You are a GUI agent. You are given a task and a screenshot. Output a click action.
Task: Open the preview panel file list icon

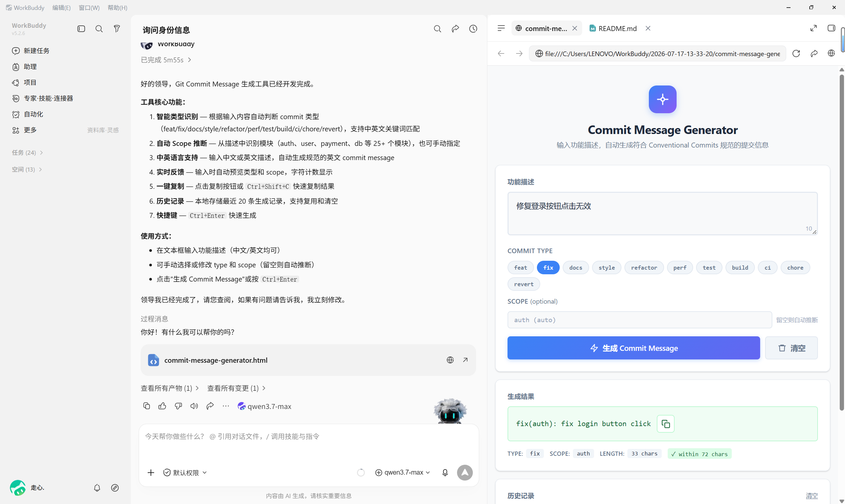pyautogui.click(x=501, y=28)
